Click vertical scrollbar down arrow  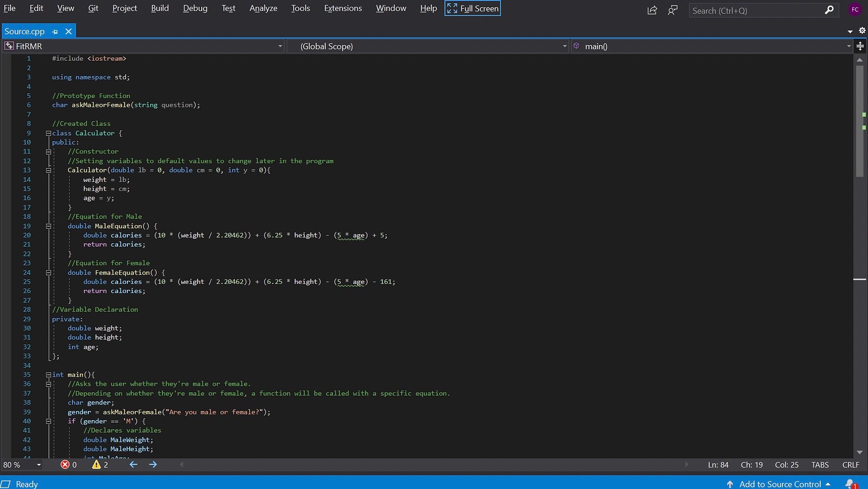click(860, 453)
